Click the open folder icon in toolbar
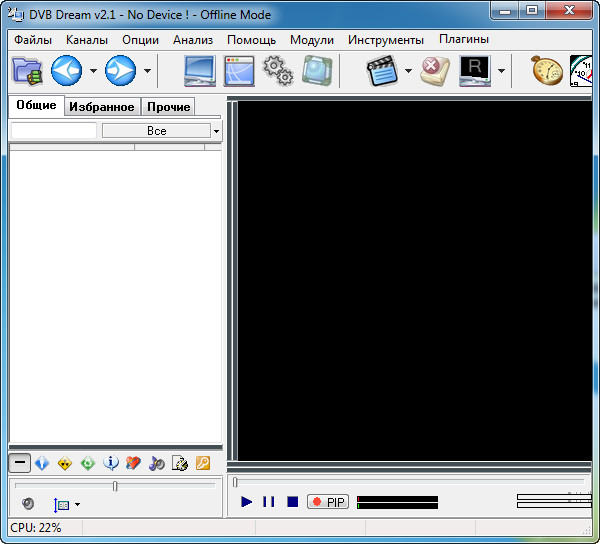Image resolution: width=600 pixels, height=544 pixels. (27, 71)
